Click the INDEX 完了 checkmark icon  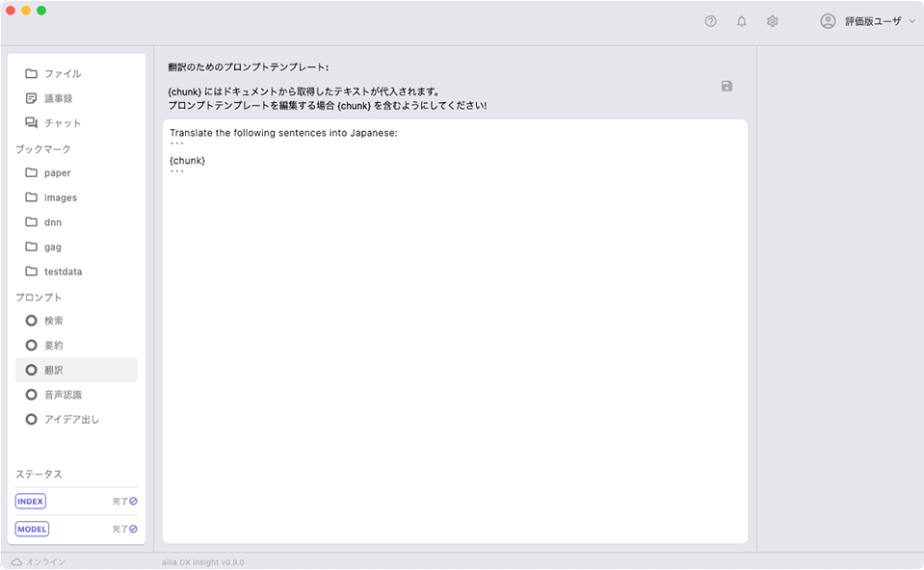click(133, 501)
